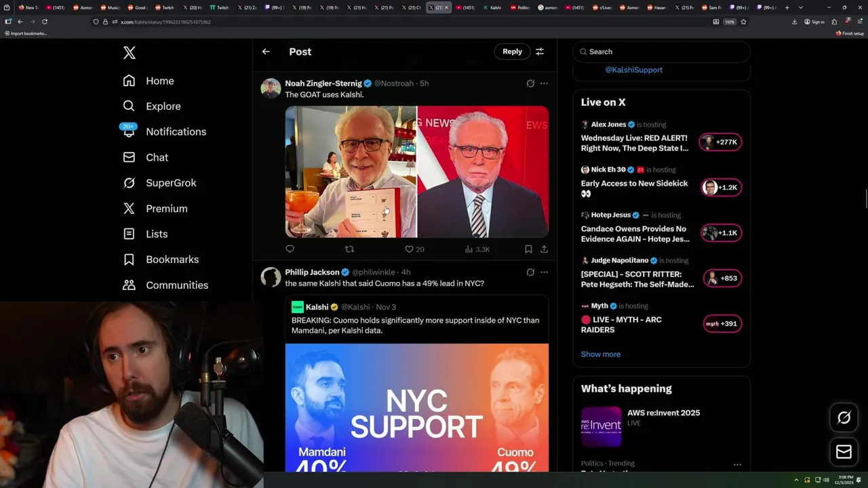Screen dimensions: 868x488
Task: Reload the page
Action: (45, 22)
